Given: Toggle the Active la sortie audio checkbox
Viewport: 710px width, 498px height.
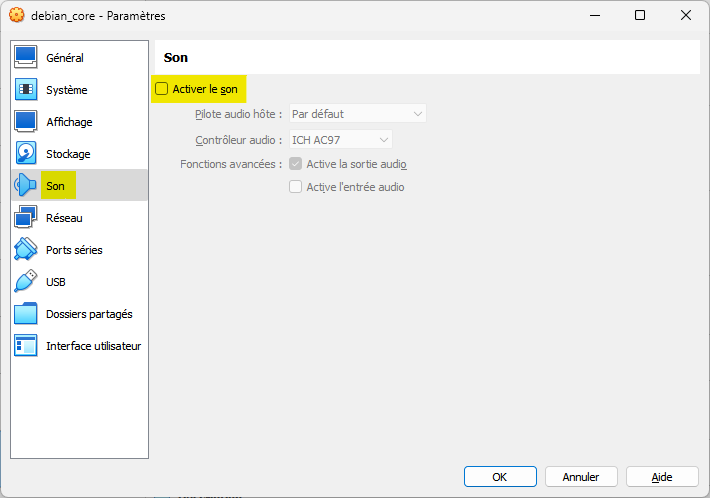Looking at the screenshot, I should tap(296, 164).
